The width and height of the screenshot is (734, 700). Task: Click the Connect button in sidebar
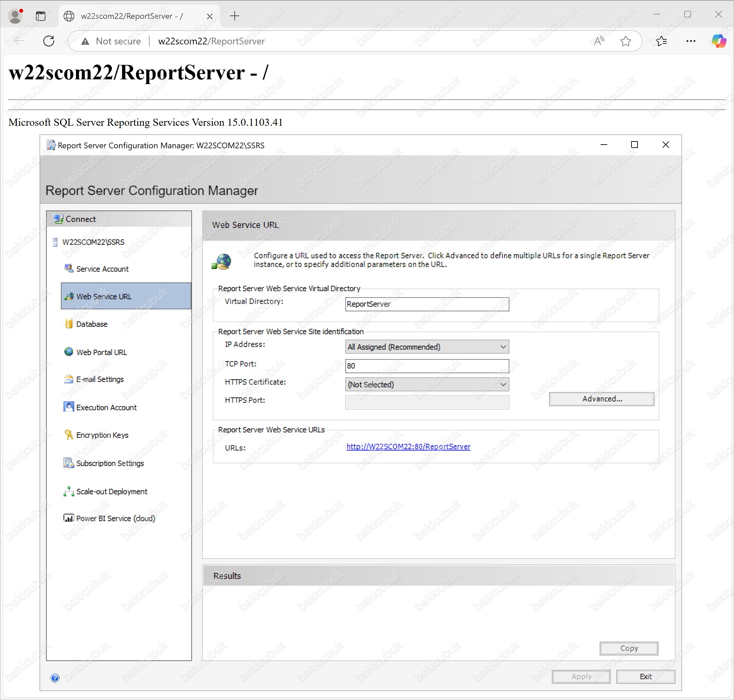pos(119,219)
